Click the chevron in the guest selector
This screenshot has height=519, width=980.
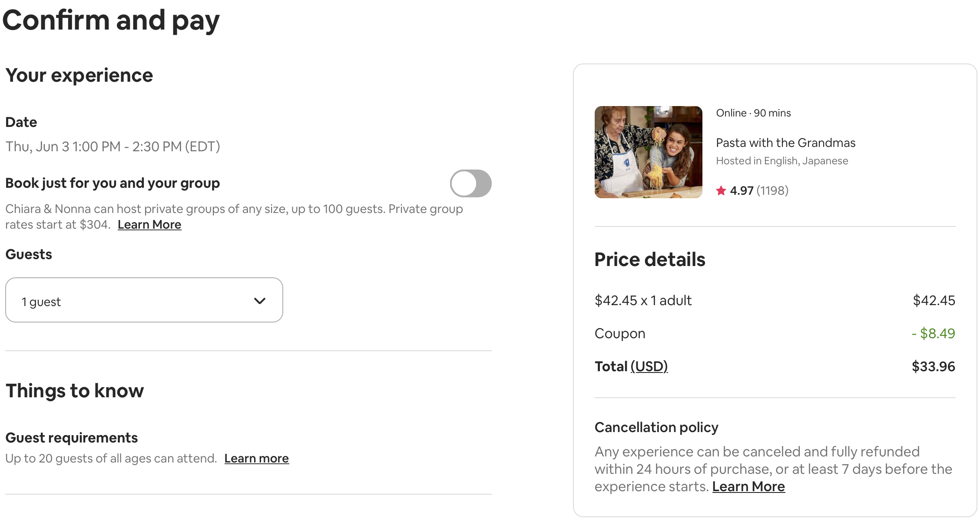tap(259, 300)
